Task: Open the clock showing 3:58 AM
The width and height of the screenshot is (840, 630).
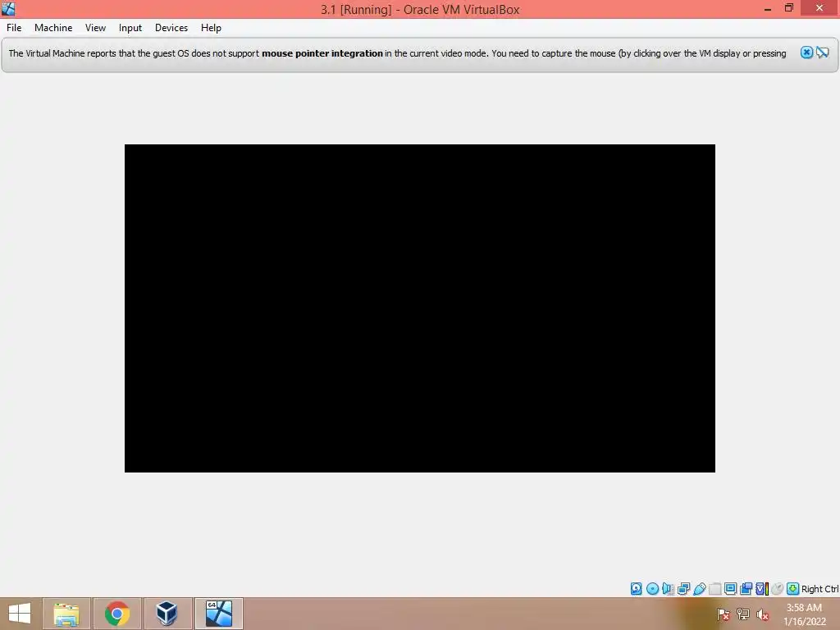Action: pos(804,614)
